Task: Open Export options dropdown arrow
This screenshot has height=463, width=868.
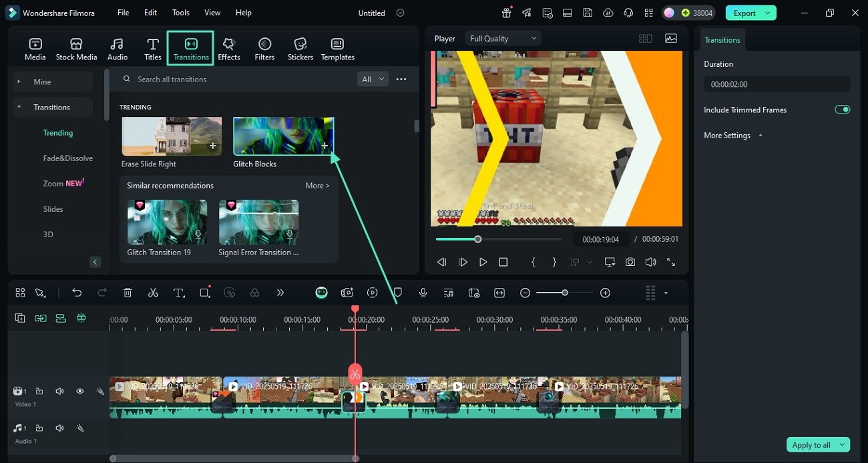Action: 769,13
